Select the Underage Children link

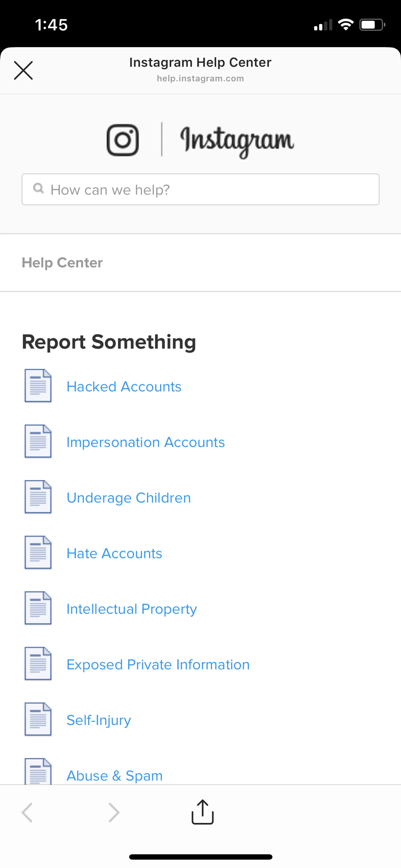coord(129,498)
